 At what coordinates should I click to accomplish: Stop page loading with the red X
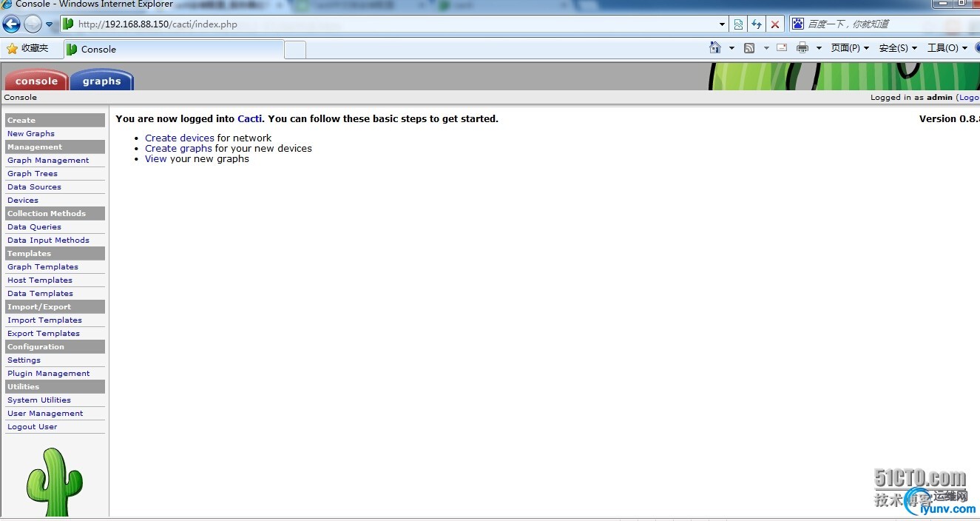coord(775,24)
